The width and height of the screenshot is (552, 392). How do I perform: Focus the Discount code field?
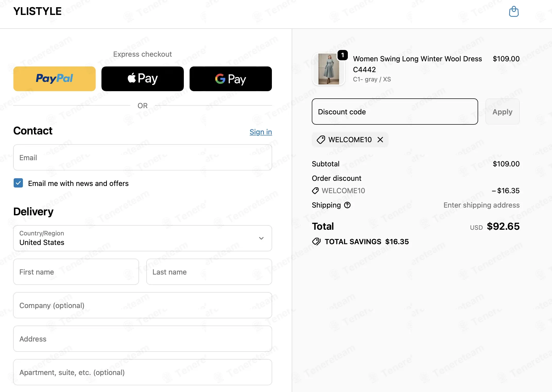pyautogui.click(x=395, y=112)
